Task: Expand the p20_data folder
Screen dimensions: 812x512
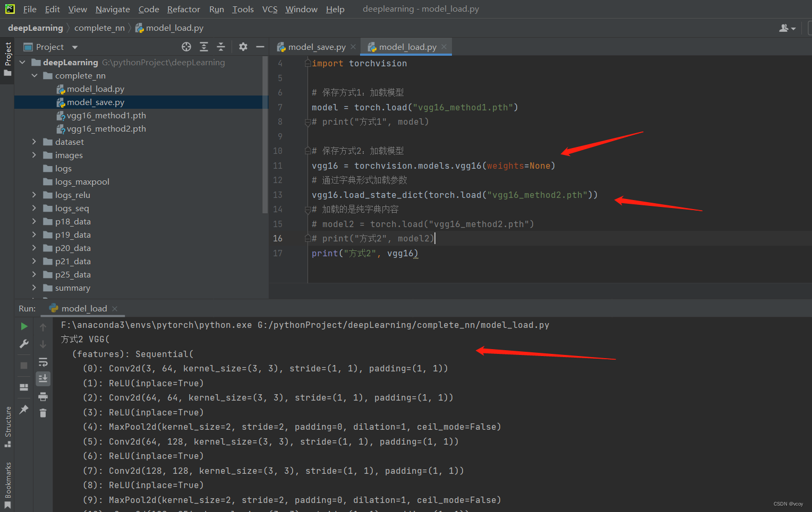Action: 35,248
